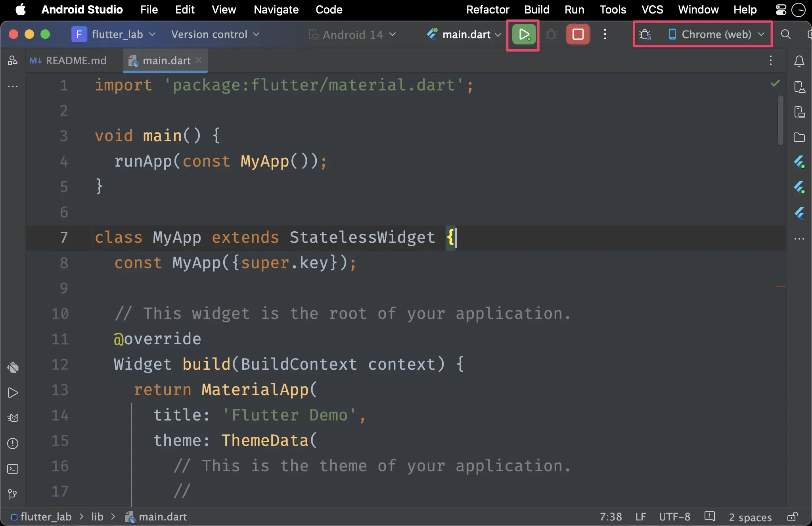
Task: Show more tool windows ellipsis on left sidebar
Action: (x=13, y=86)
